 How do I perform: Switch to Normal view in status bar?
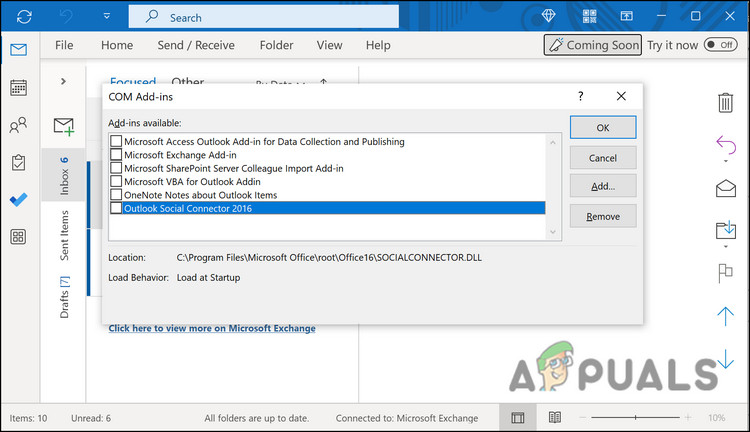click(x=518, y=418)
